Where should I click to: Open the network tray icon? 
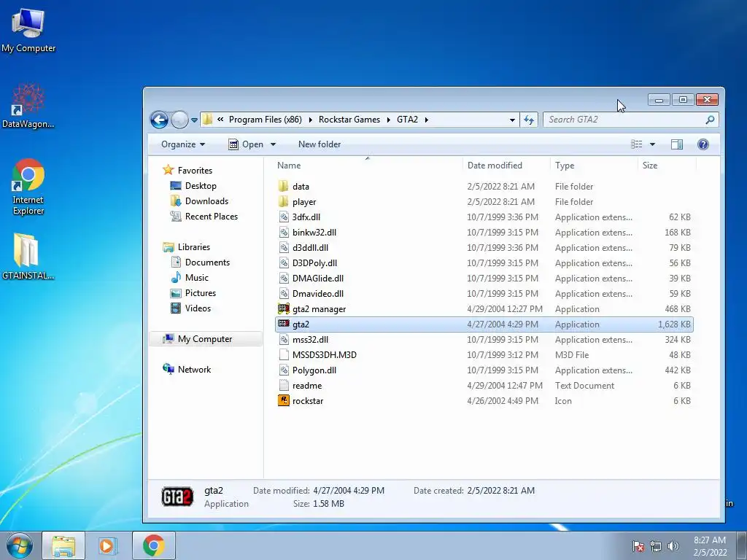click(x=656, y=546)
